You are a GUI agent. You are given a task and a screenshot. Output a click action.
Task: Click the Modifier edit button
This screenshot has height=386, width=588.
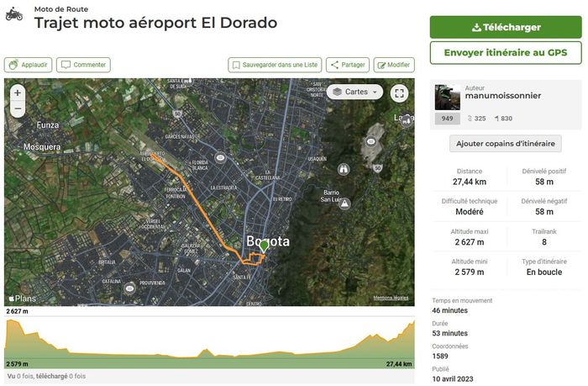[394, 65]
